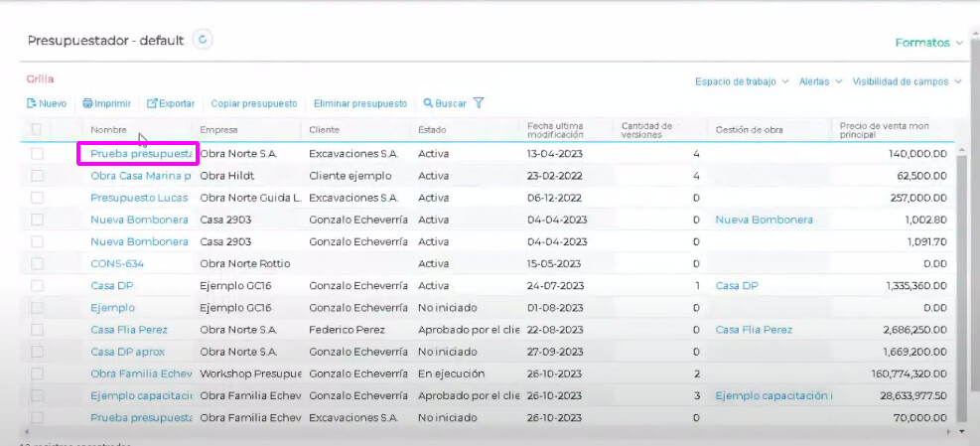This screenshot has width=980, height=446.
Task: Click the 28,633,977.50 price cell
Action: 913,395
